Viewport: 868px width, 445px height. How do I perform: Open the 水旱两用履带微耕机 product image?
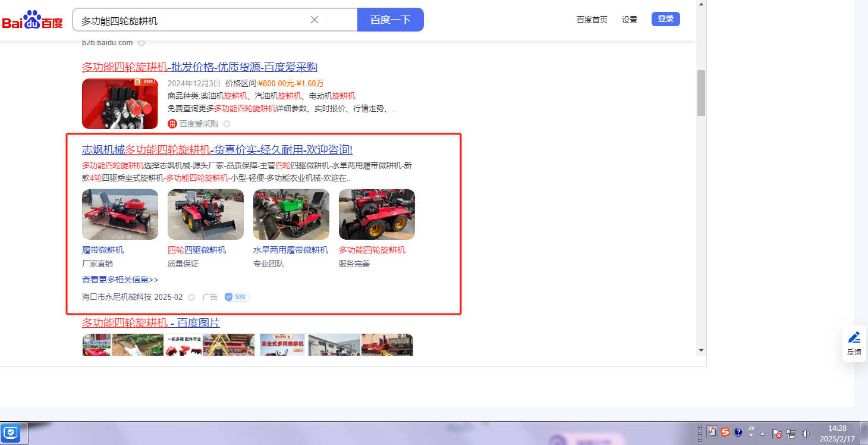pos(291,214)
